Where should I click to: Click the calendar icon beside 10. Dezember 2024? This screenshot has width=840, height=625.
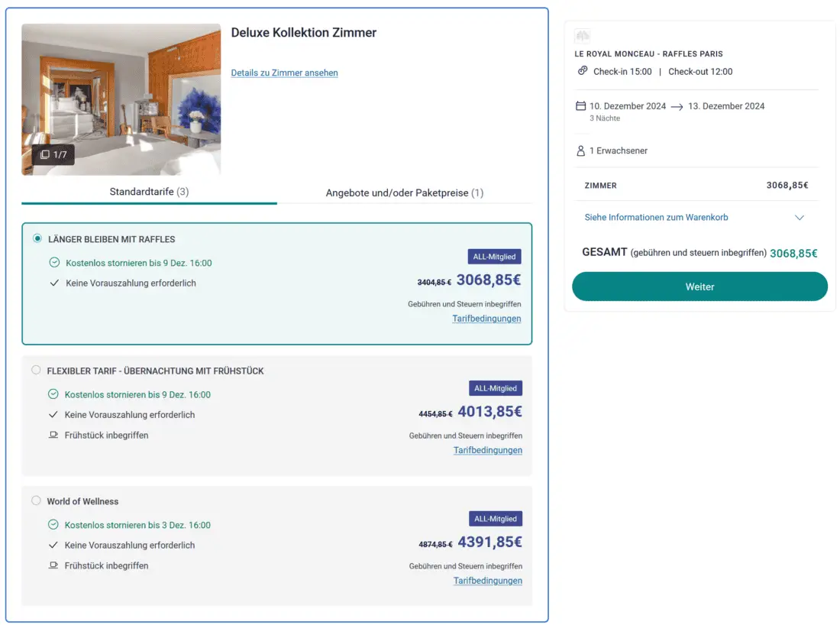pos(580,106)
